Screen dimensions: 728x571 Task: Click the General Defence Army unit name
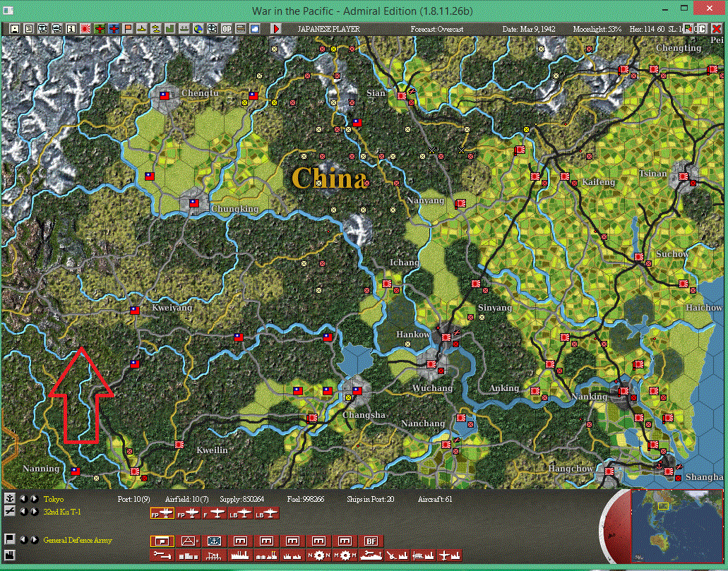[78, 540]
